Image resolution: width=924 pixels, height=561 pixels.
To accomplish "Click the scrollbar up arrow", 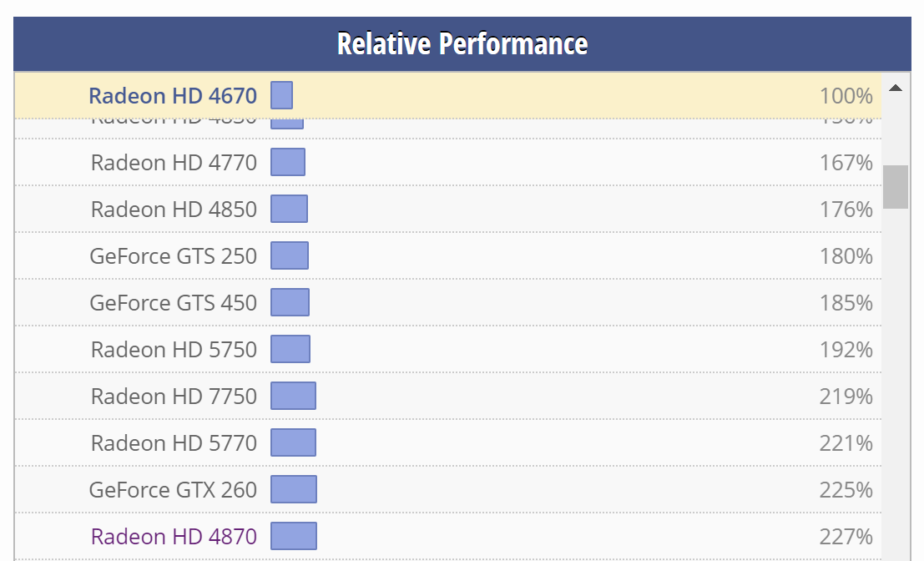I will [896, 88].
